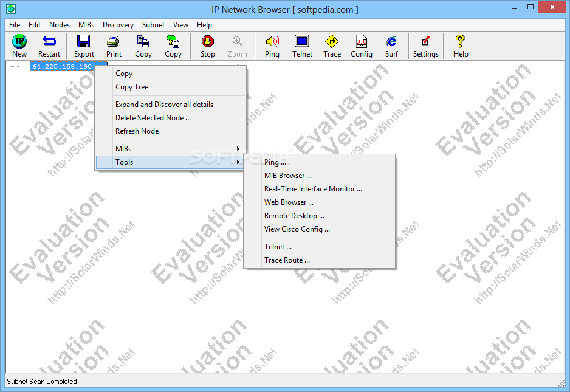
Task: Open the File menu
Action: 15,25
